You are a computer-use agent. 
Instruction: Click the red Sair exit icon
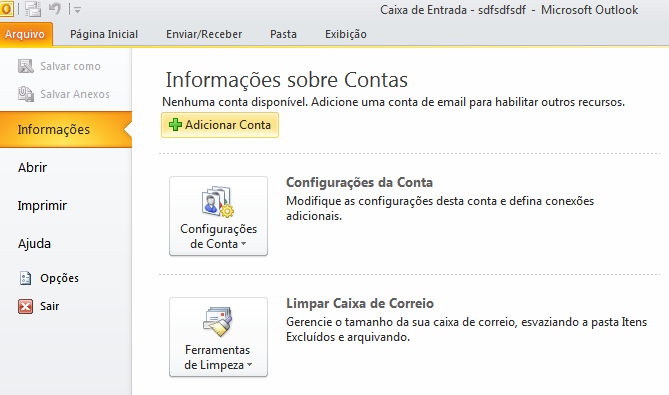(x=25, y=306)
